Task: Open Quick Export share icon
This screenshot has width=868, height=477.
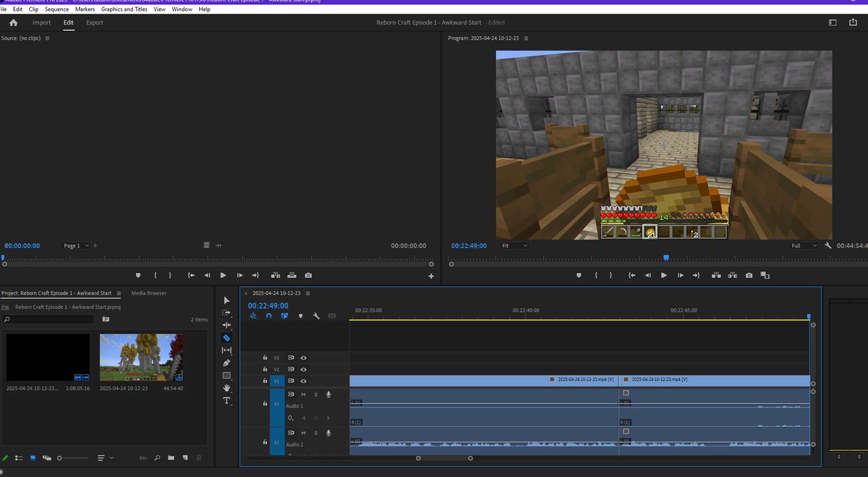Action: click(x=853, y=22)
